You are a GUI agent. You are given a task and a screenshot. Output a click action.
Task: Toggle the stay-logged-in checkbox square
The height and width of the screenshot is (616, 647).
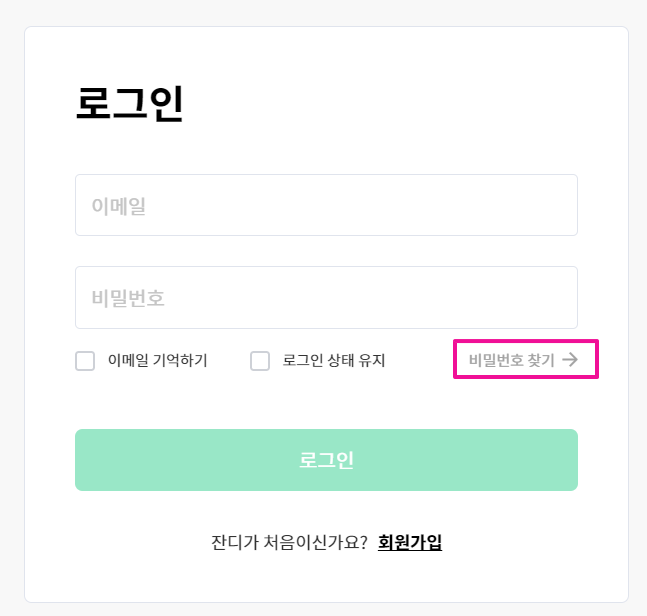click(260, 361)
